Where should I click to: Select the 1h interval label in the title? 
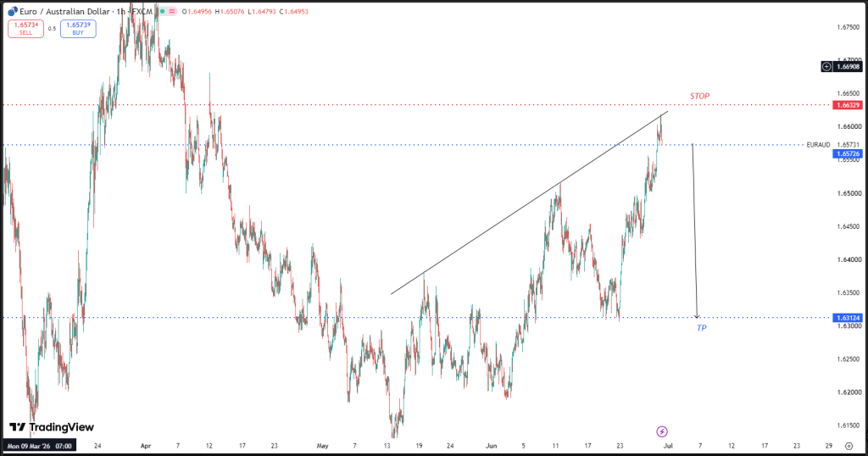tap(120, 12)
